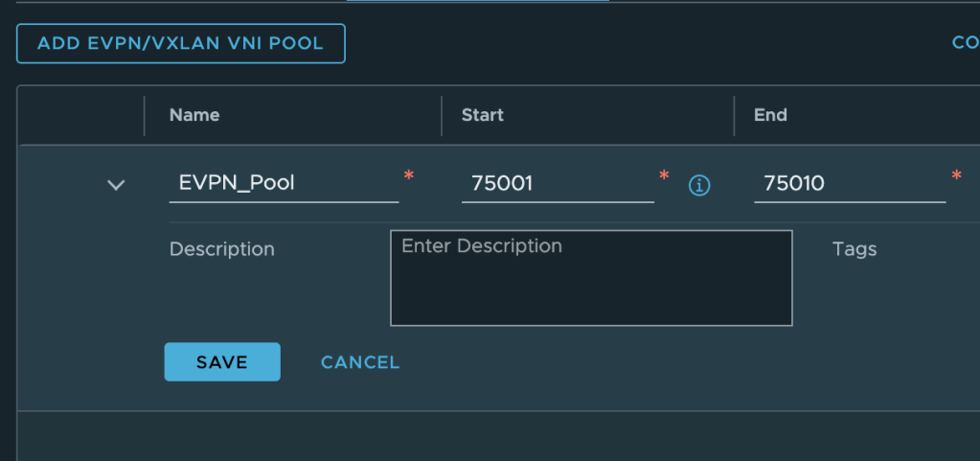980x461 pixels.
Task: Click the Tags label
Action: (x=855, y=249)
